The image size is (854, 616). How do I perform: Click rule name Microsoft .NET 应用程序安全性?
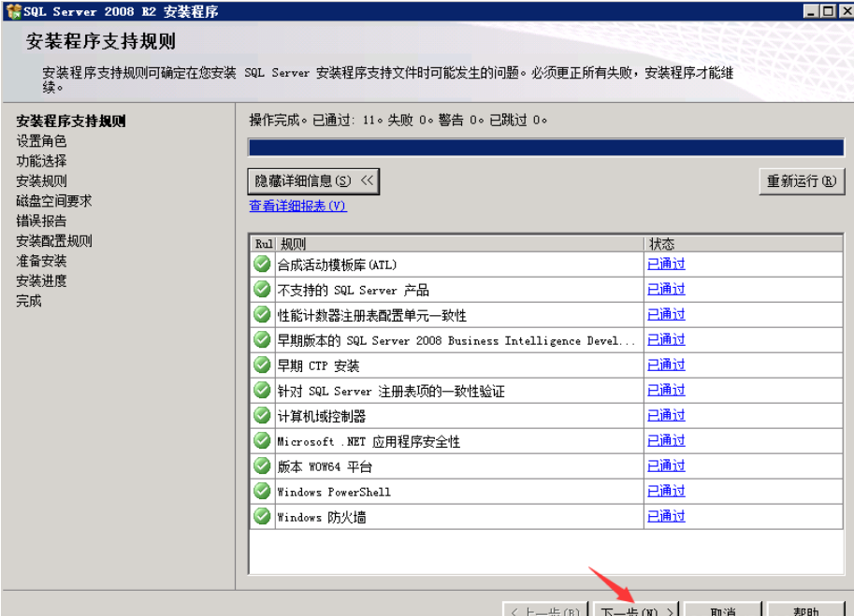point(369,441)
